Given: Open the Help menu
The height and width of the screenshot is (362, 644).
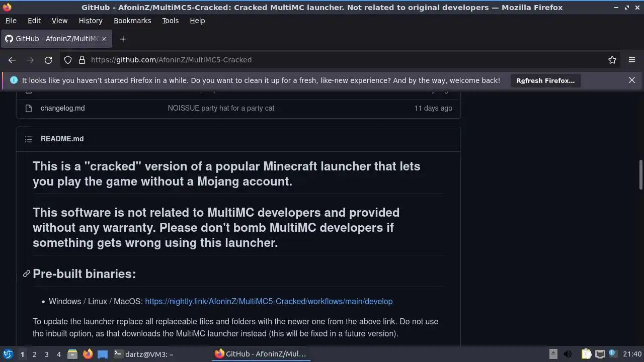Looking at the screenshot, I should [197, 21].
